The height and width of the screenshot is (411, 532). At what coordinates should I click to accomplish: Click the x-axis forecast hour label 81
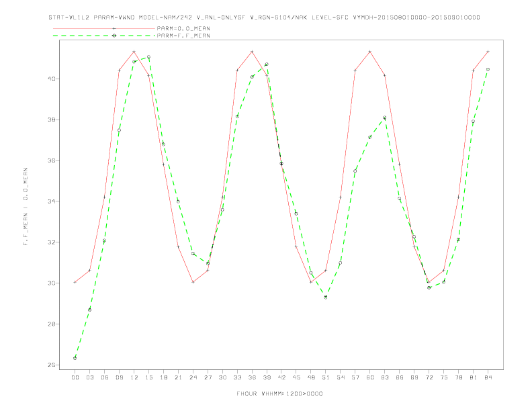click(474, 377)
